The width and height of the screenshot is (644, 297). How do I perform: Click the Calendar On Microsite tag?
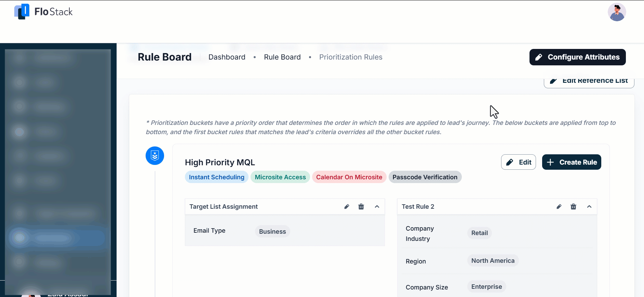[x=349, y=177]
